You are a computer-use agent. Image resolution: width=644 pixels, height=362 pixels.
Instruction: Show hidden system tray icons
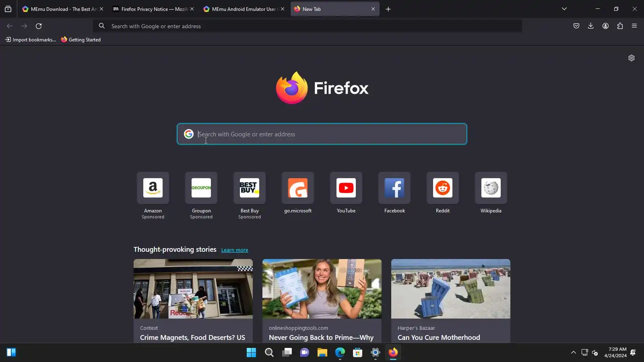point(574,353)
